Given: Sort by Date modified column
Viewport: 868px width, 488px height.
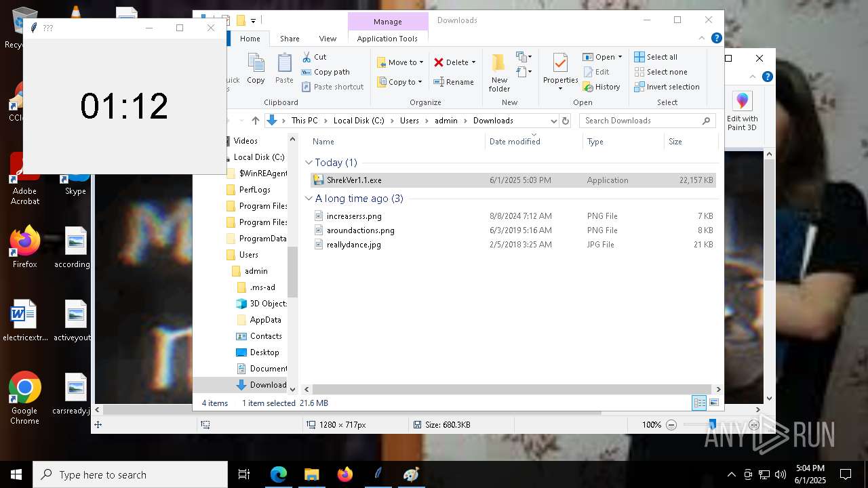Looking at the screenshot, I should point(534,142).
